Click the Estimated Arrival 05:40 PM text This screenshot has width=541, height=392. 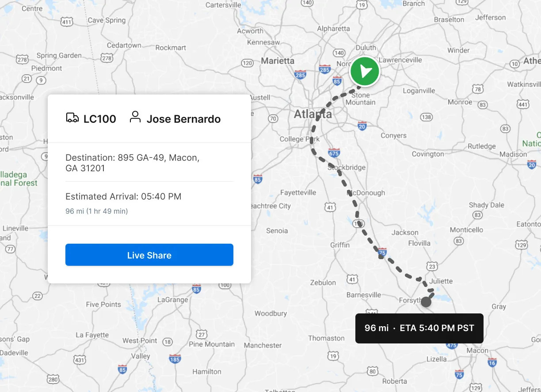tap(123, 196)
